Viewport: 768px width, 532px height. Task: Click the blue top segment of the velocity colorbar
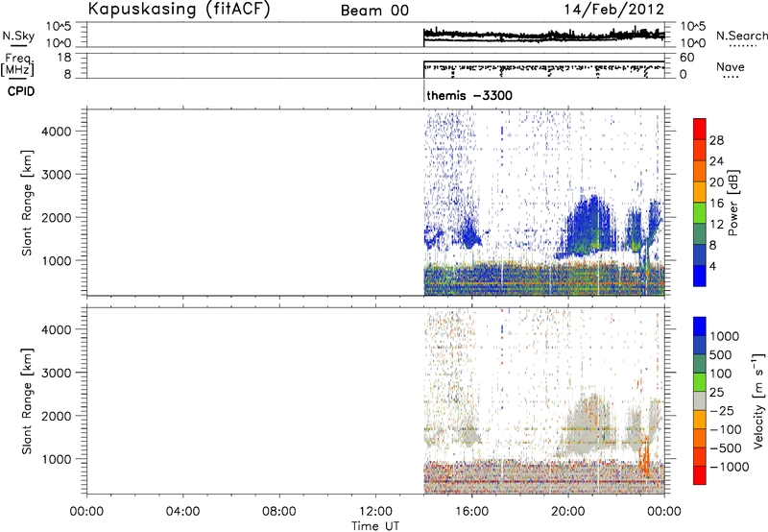(700, 326)
